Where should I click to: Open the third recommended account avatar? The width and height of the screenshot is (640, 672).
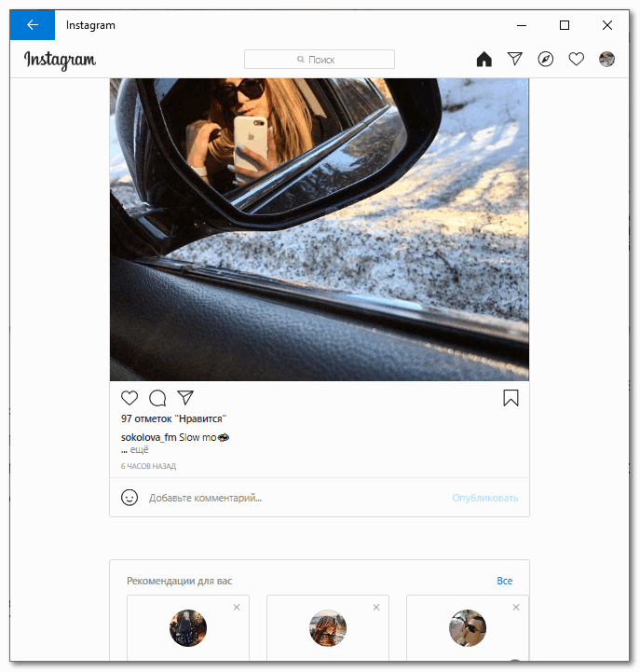click(x=468, y=628)
